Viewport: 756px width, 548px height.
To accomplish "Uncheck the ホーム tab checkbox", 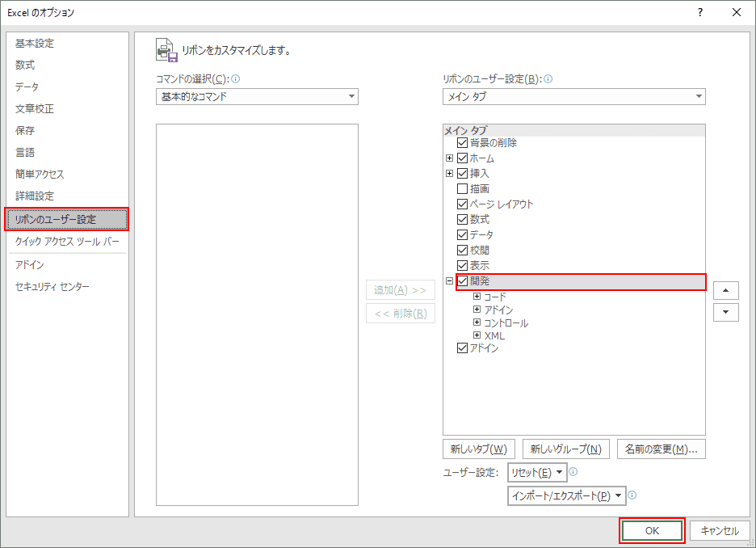I will coord(462,158).
